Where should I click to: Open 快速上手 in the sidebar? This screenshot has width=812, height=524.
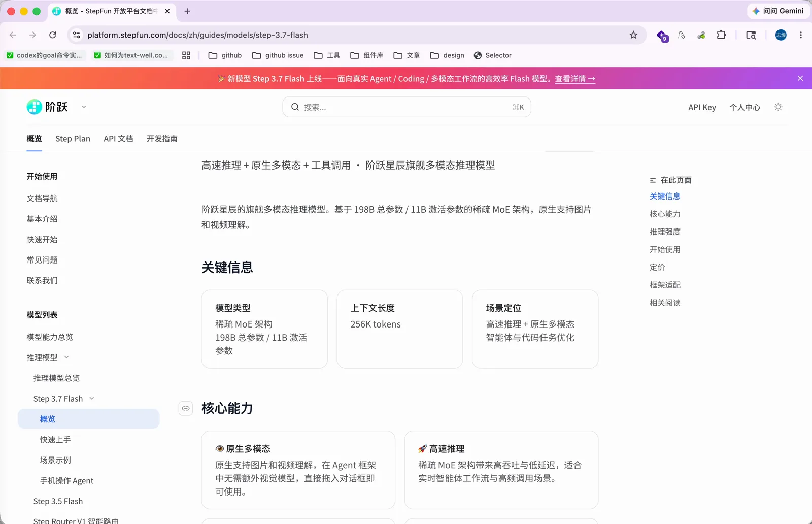pyautogui.click(x=55, y=440)
